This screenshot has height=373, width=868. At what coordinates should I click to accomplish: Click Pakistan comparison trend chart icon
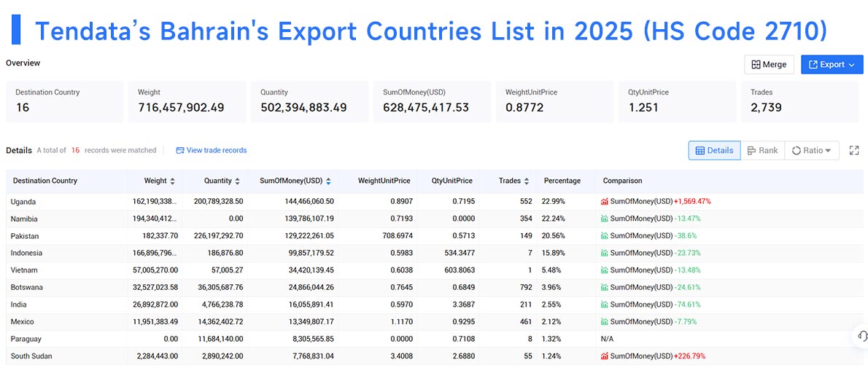click(605, 236)
